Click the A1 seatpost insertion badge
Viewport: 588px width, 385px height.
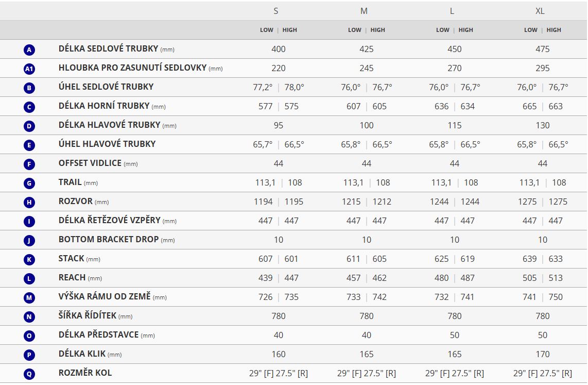click(29, 69)
